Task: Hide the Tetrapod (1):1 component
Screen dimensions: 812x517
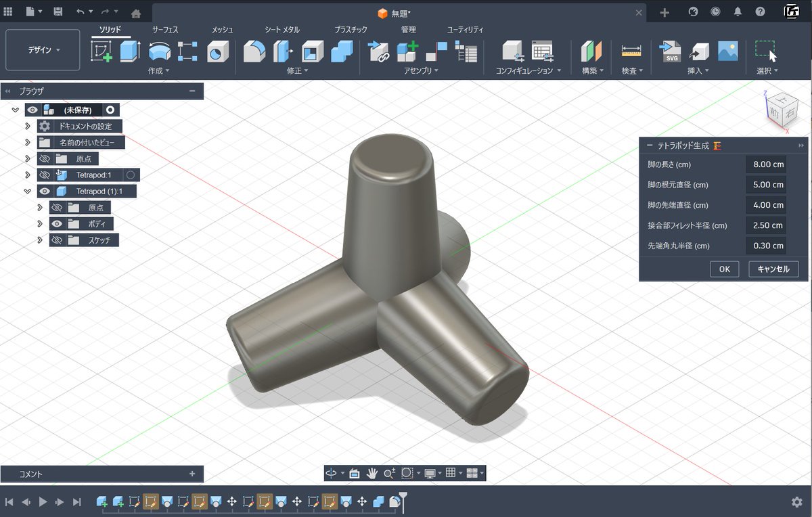Action: tap(45, 192)
